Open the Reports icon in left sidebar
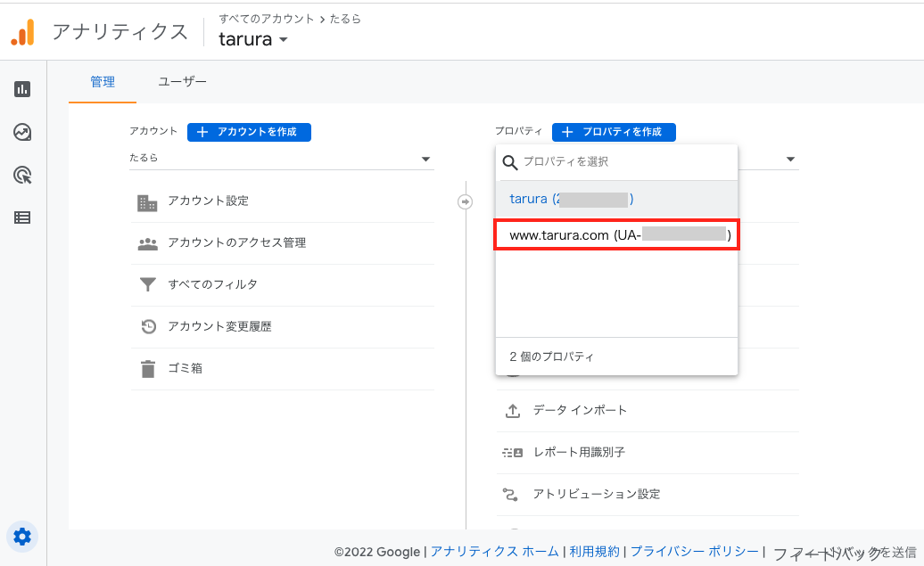 (x=22, y=89)
